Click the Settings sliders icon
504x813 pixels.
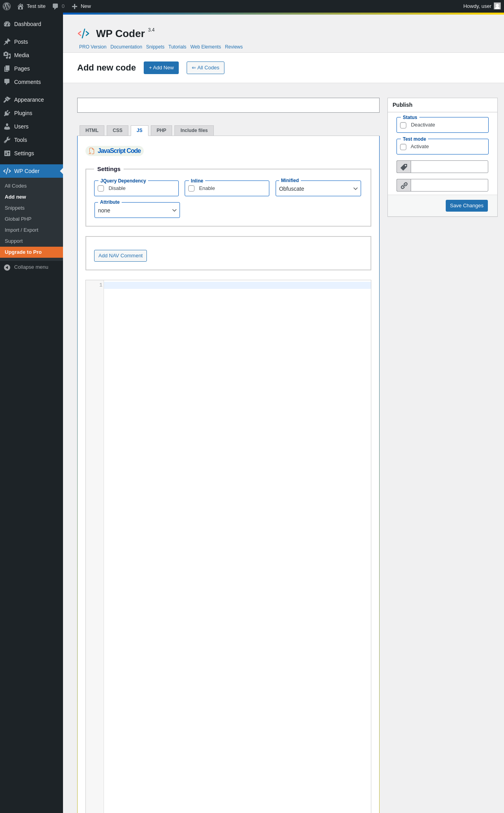click(7, 153)
